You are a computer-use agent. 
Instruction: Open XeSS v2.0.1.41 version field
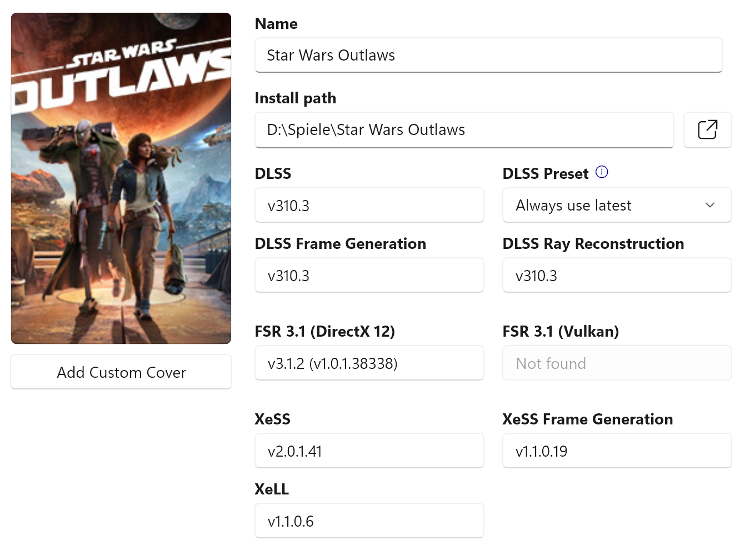click(x=369, y=451)
